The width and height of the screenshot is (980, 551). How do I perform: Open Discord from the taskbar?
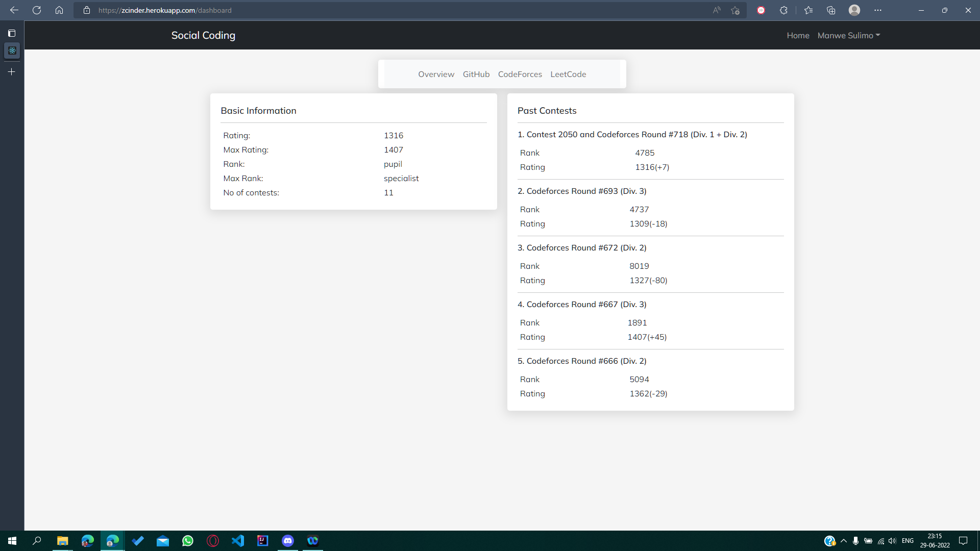point(288,541)
